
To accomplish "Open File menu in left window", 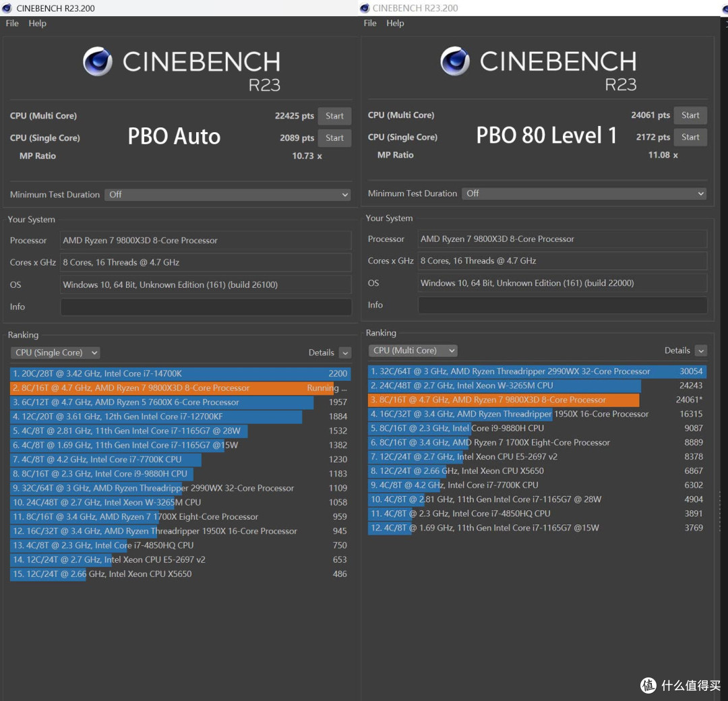I will pyautogui.click(x=12, y=23).
